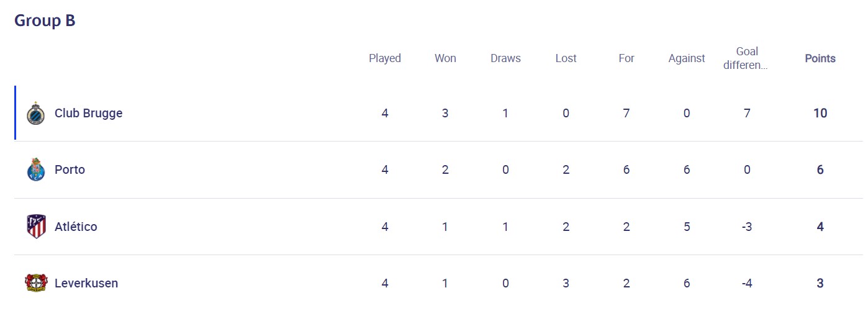Image resolution: width=868 pixels, height=311 pixels.
Task: Click the truncated Goal difference header
Action: 747,58
